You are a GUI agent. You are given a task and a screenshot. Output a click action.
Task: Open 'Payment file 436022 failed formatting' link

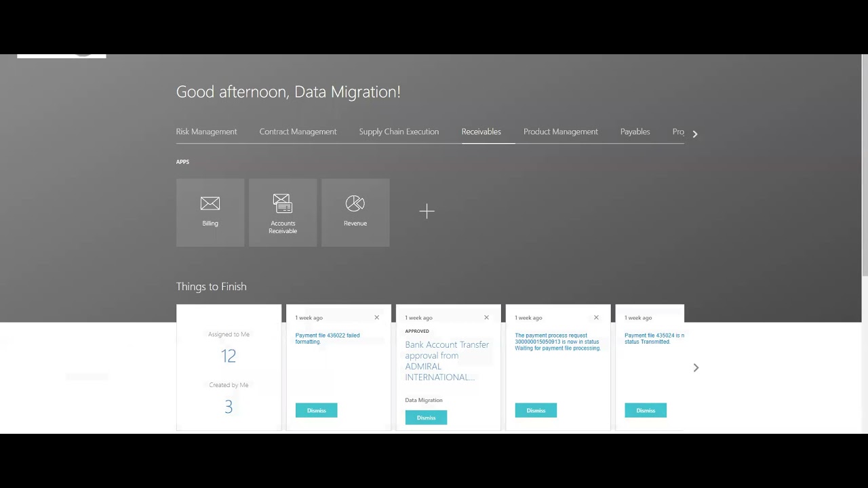click(x=328, y=338)
